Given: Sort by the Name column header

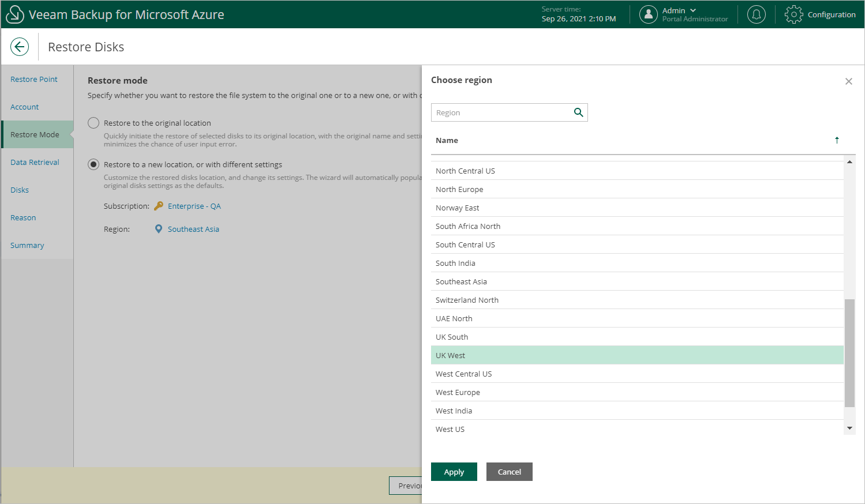Looking at the screenshot, I should pos(447,140).
